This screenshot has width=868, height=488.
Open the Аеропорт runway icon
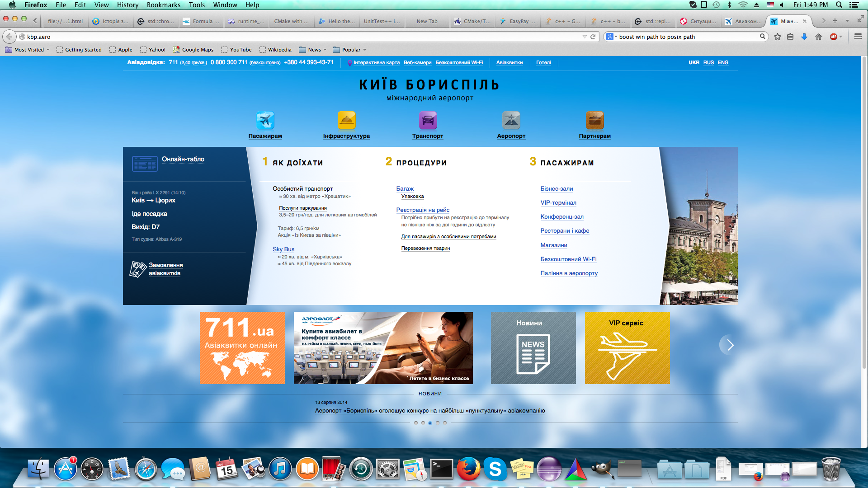point(511,120)
